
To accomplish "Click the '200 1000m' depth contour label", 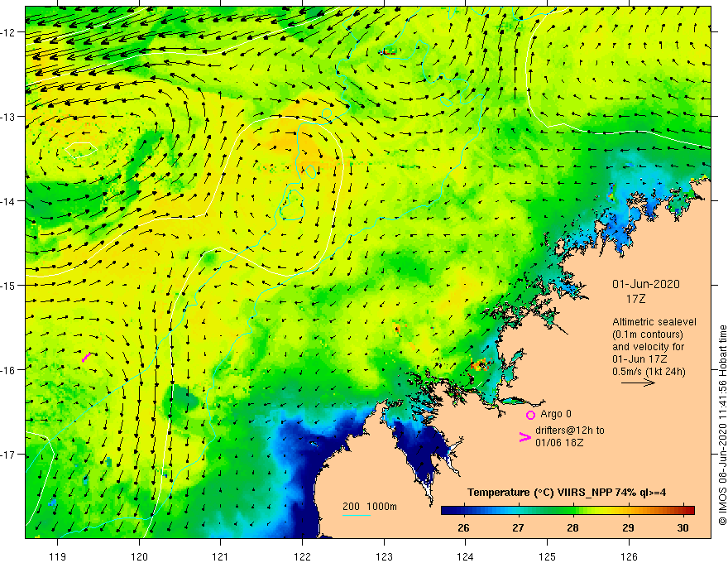I will pyautogui.click(x=370, y=507).
